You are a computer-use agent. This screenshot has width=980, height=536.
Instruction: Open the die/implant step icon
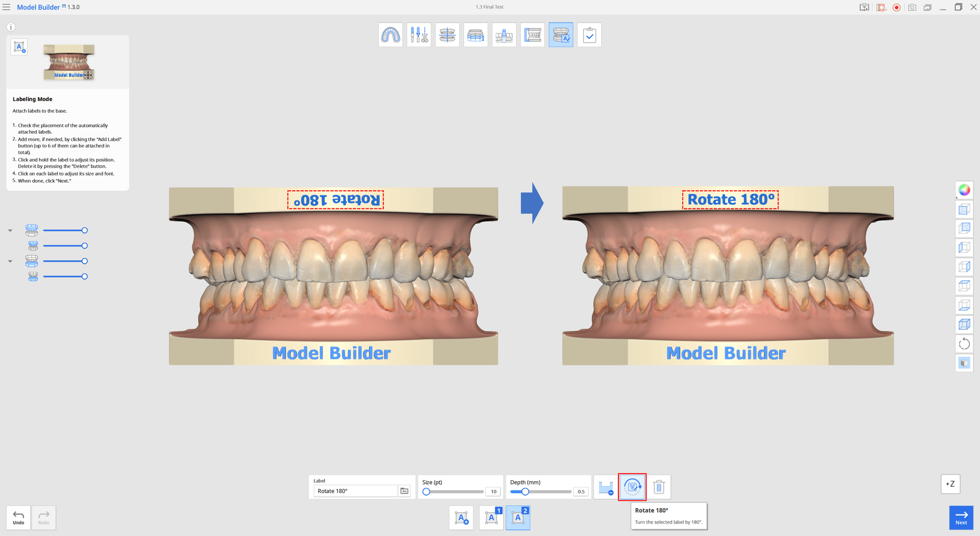(x=504, y=35)
